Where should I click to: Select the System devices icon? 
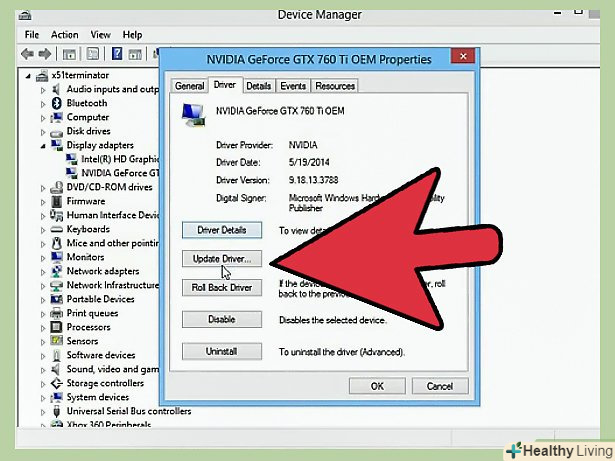(x=56, y=397)
